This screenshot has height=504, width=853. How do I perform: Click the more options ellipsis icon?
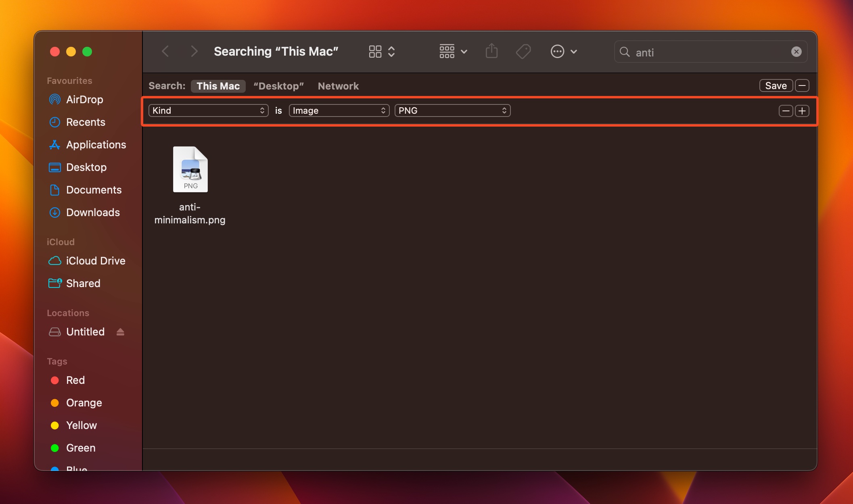pos(558,50)
